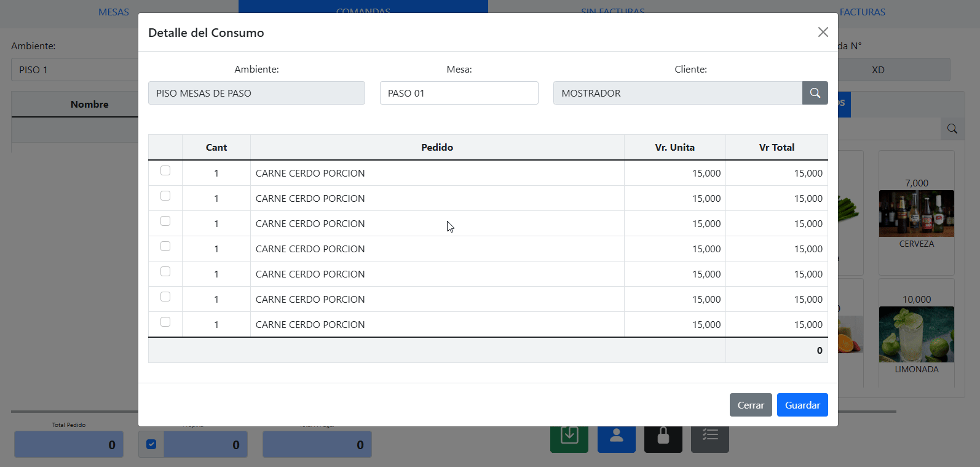Open the PISO 1 ambiente dropdown
Screen dimensions: 980x467
pos(74,70)
